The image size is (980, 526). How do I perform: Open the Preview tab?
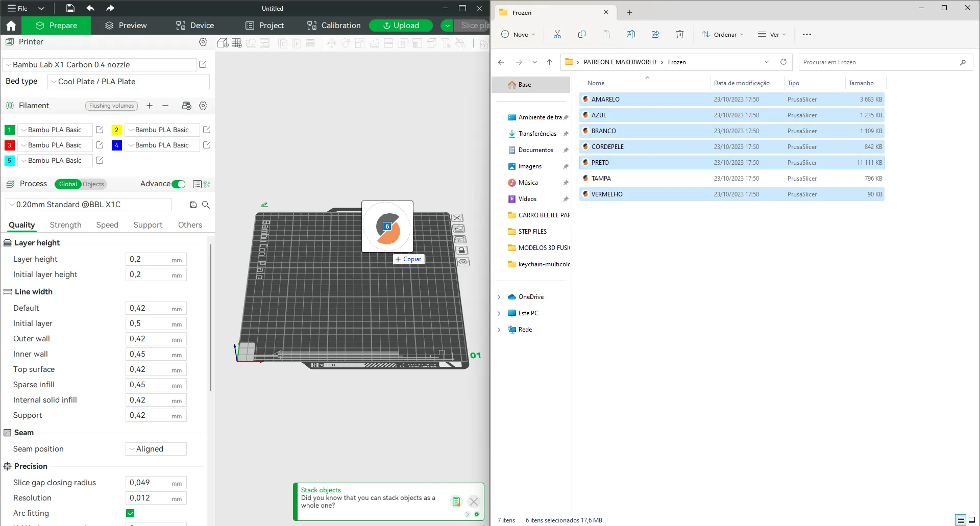click(x=126, y=26)
